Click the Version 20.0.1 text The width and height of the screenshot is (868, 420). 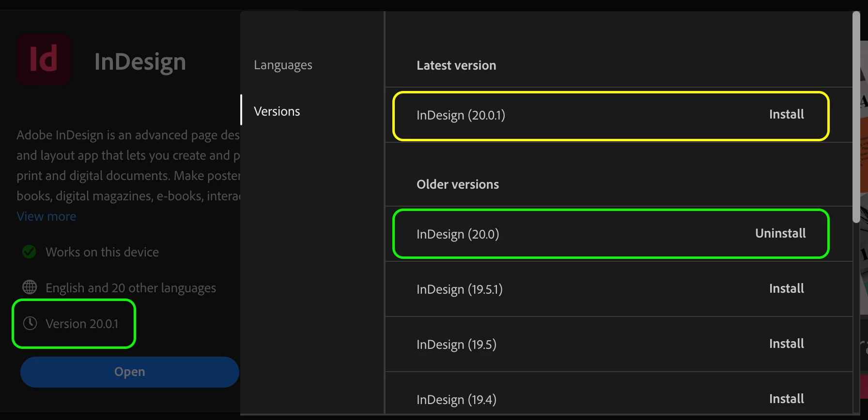pyautogui.click(x=82, y=324)
